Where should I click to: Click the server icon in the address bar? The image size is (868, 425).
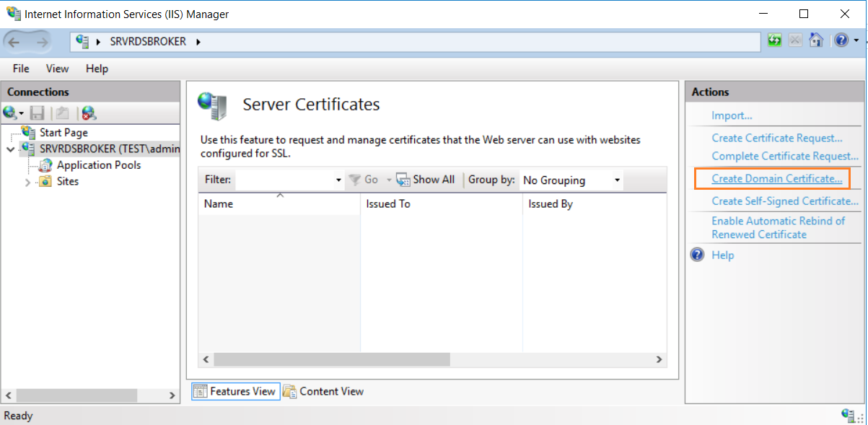(x=83, y=41)
